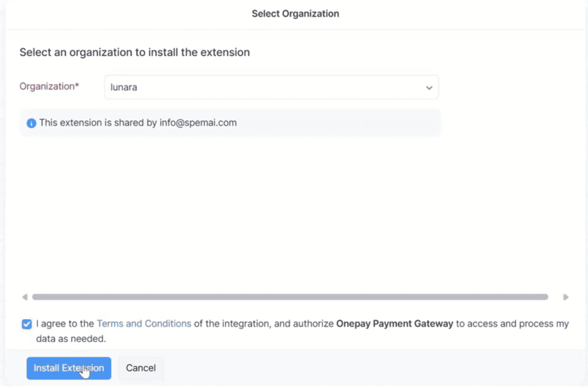The height and width of the screenshot is (388, 588).
Task: Click the selected value lunara text
Action: (124, 87)
